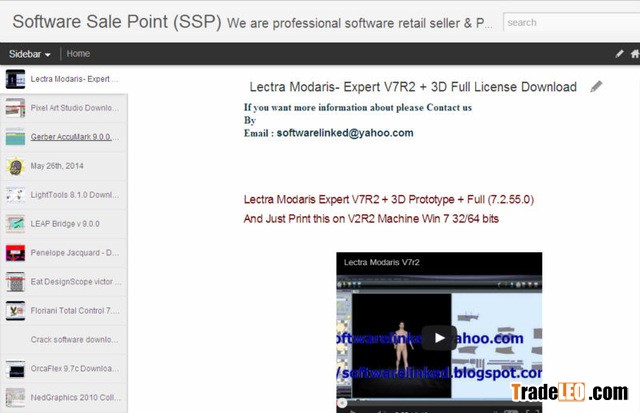Click the May 26th, 2014 post thumbnail
Viewport: 640px width, 413px height.
[x=16, y=166]
